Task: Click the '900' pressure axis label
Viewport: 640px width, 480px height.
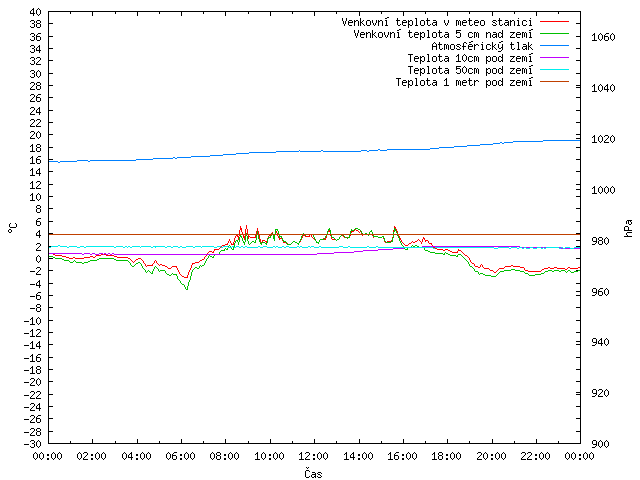Action: pos(600,444)
